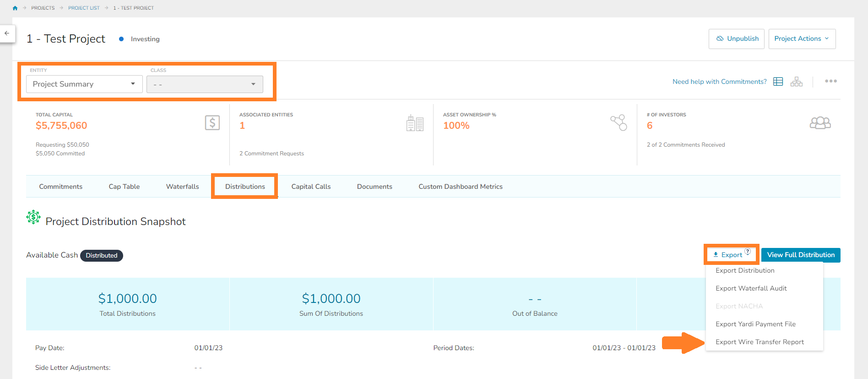Click the Sum Of Distributions amount
868x379 pixels.
point(331,298)
